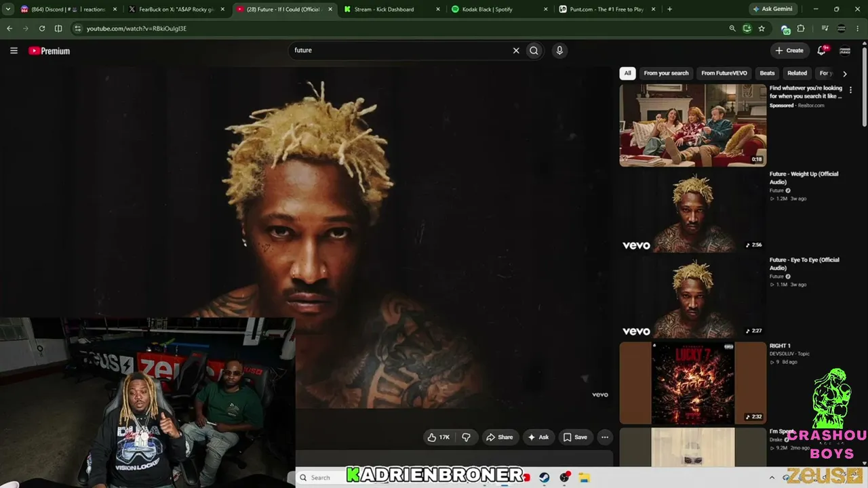The width and height of the screenshot is (868, 488).
Task: Show hidden system tray icons
Action: (x=772, y=478)
